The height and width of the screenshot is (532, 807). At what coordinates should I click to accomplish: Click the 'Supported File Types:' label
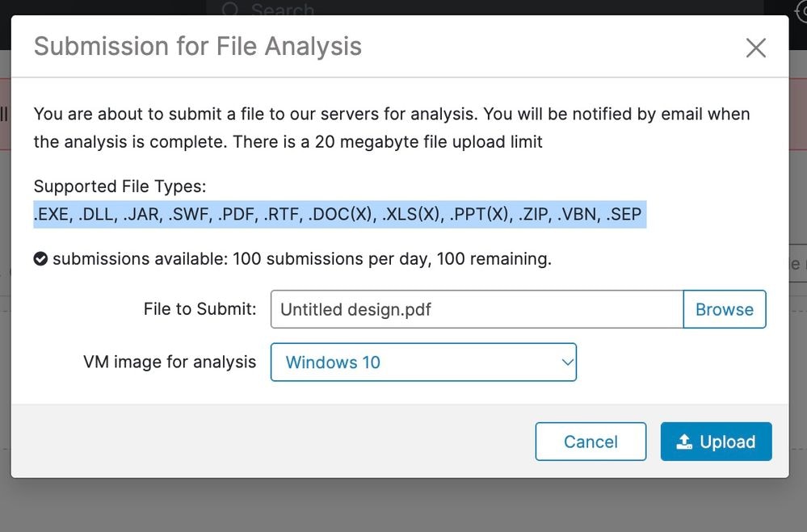pyautogui.click(x=120, y=186)
